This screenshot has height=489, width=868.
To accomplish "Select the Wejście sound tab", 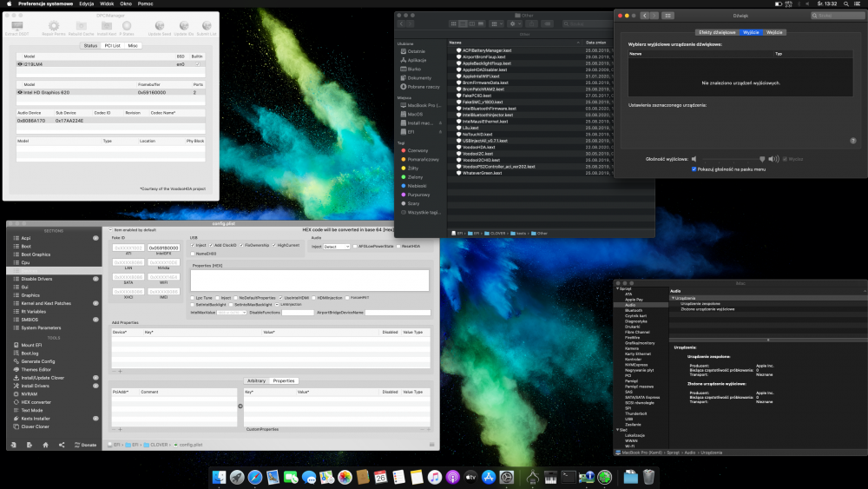I will 774,32.
